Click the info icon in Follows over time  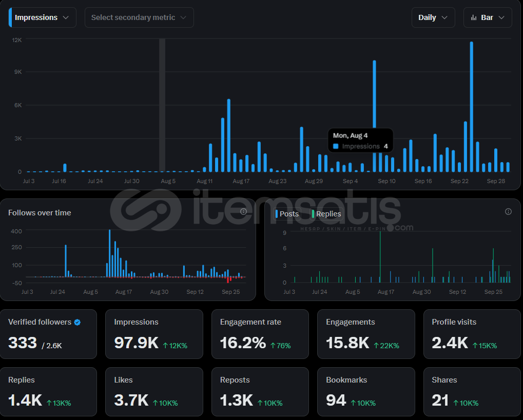click(x=244, y=212)
